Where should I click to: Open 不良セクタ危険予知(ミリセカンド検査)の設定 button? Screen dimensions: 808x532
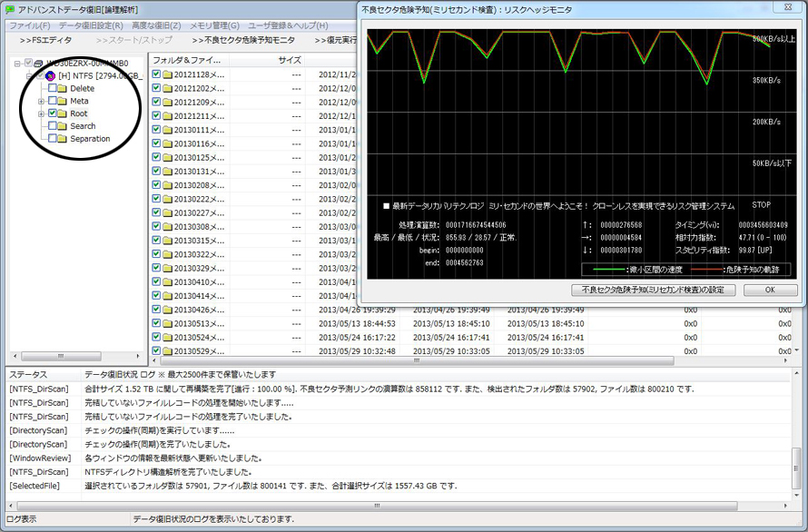653,290
